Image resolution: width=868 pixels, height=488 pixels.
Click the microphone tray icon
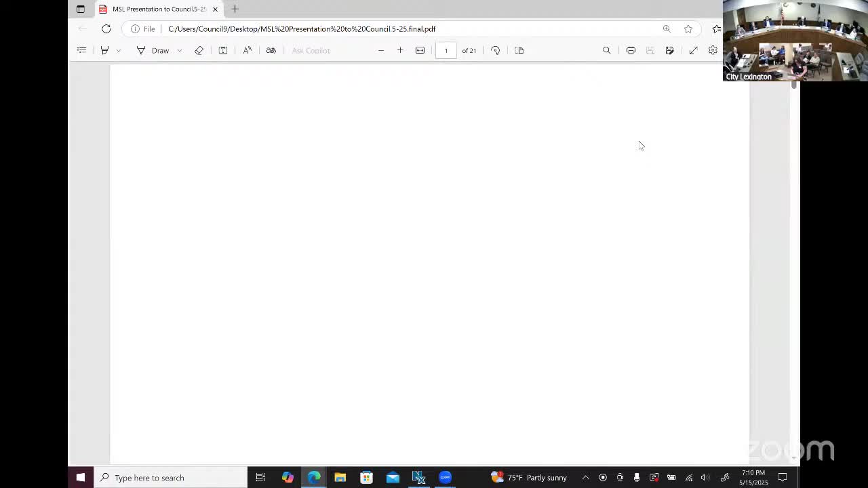click(637, 477)
